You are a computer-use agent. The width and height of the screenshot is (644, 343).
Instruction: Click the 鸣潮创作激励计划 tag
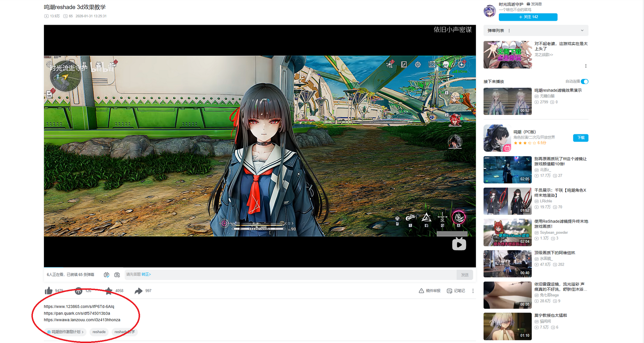(65, 332)
